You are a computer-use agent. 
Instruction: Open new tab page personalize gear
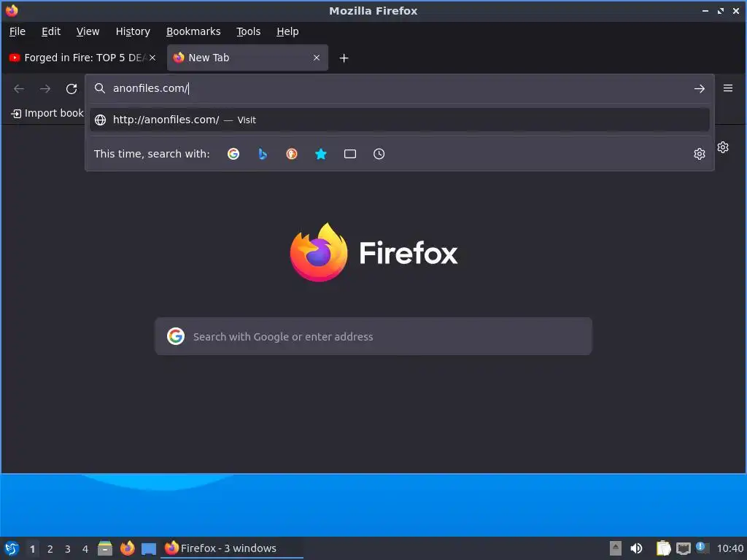click(723, 147)
